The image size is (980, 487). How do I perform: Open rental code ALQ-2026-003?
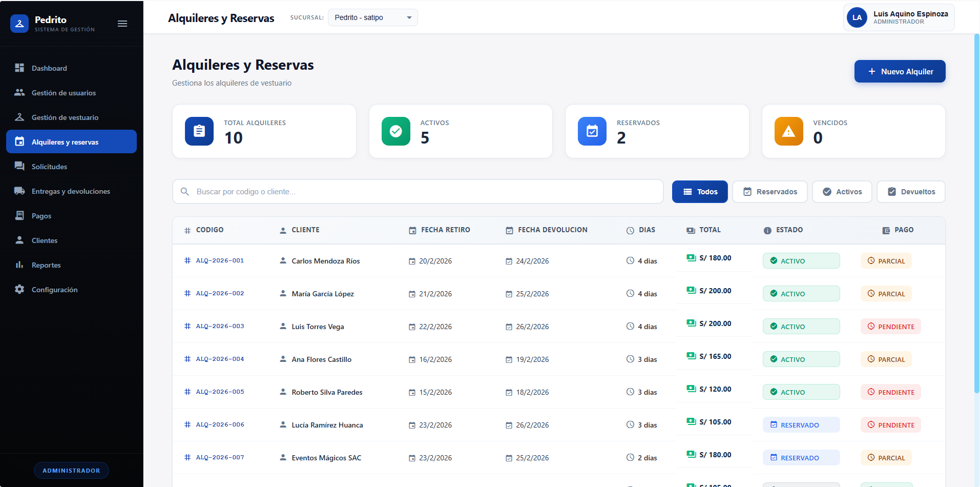pos(220,326)
